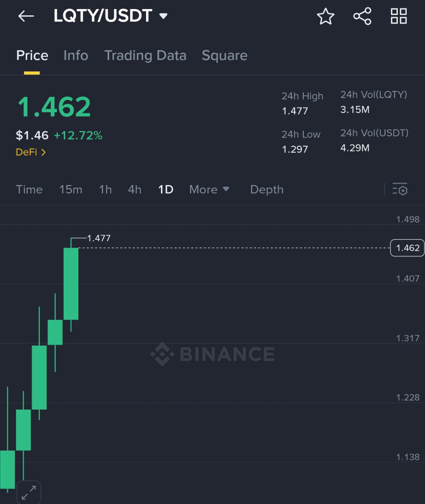Tap the share icon
Viewport: 425px width, 504px height.
click(x=362, y=16)
